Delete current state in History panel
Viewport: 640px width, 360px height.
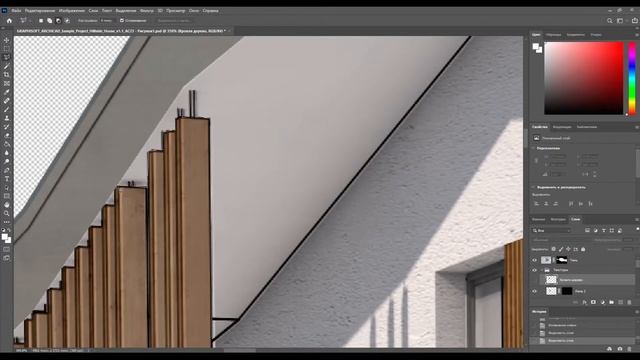tap(629, 349)
